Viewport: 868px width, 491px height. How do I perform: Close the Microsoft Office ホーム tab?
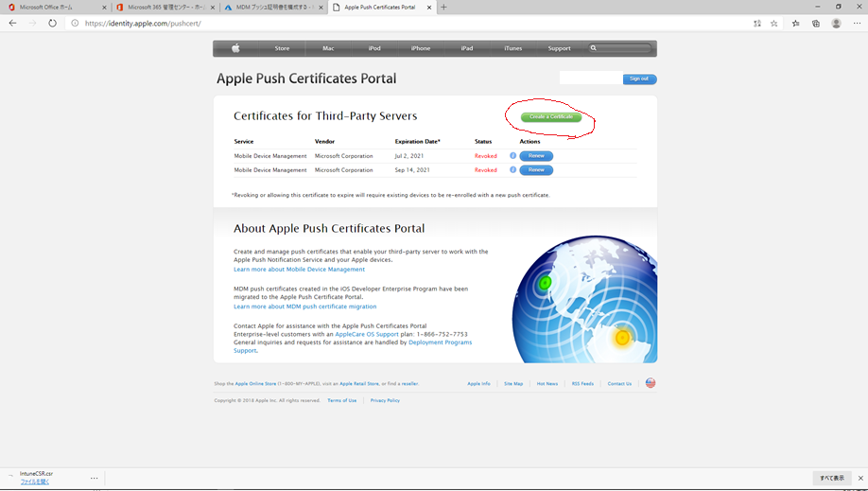click(104, 8)
